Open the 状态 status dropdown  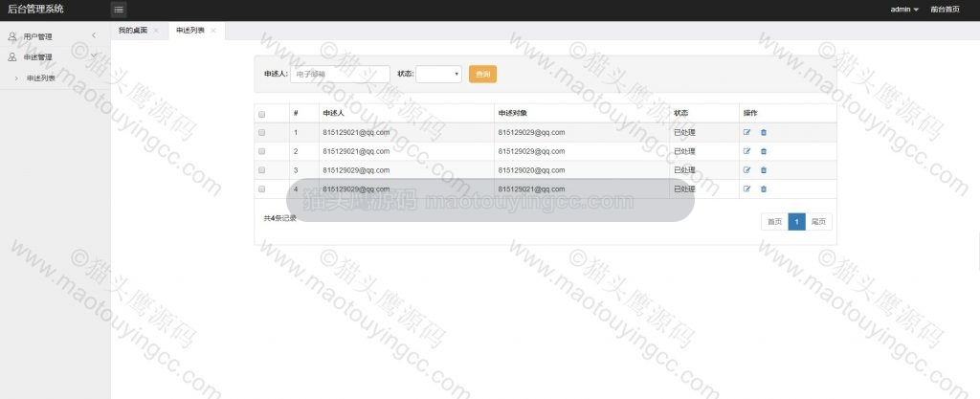point(438,75)
